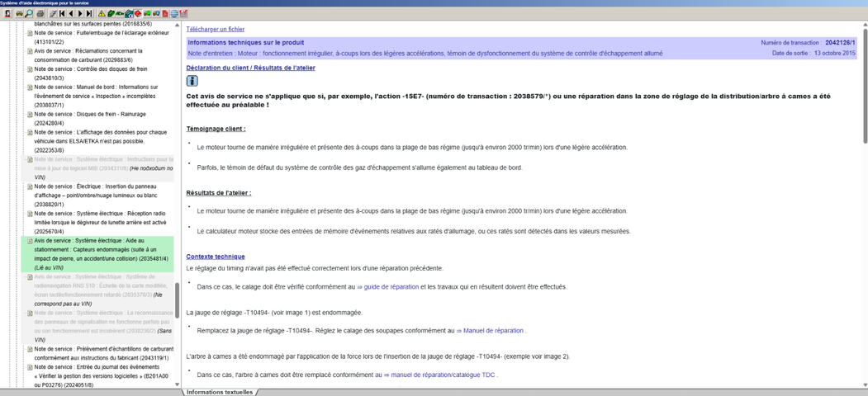Click the main document scroll down arrow
Screen dimensions: 868x396
(865, 384)
